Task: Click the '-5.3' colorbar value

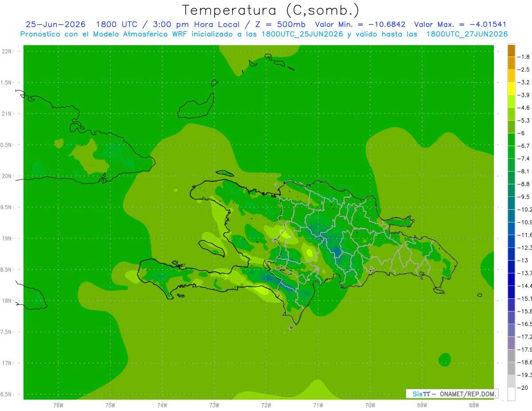Action: (x=524, y=120)
